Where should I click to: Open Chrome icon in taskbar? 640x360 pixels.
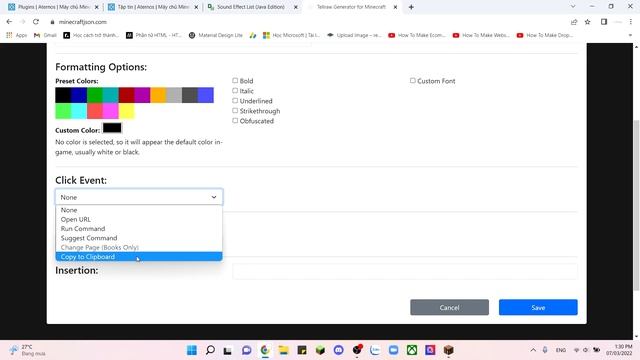265,350
